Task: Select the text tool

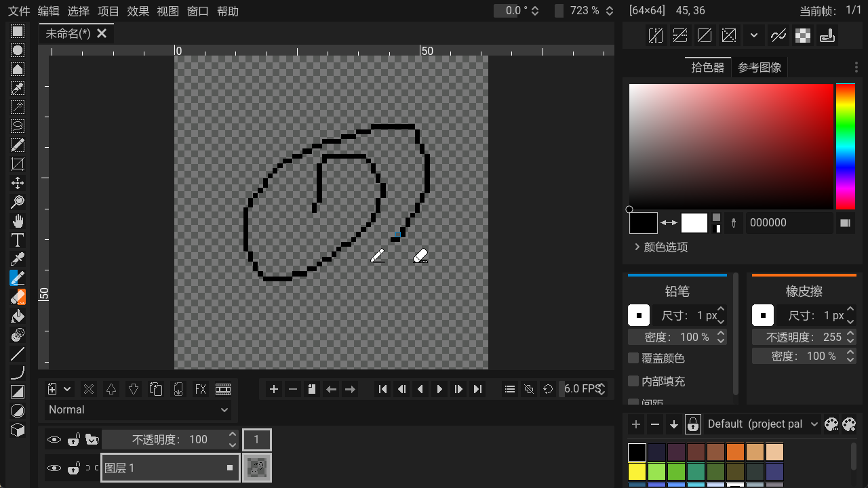Action: click(x=18, y=240)
